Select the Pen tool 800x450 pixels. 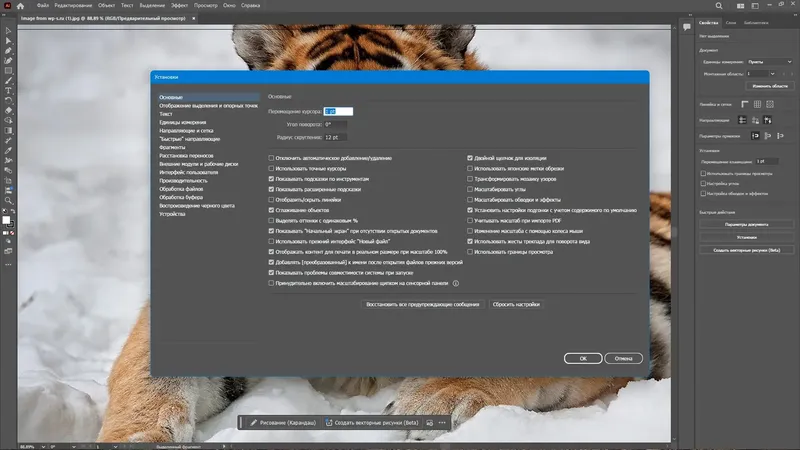[8, 51]
